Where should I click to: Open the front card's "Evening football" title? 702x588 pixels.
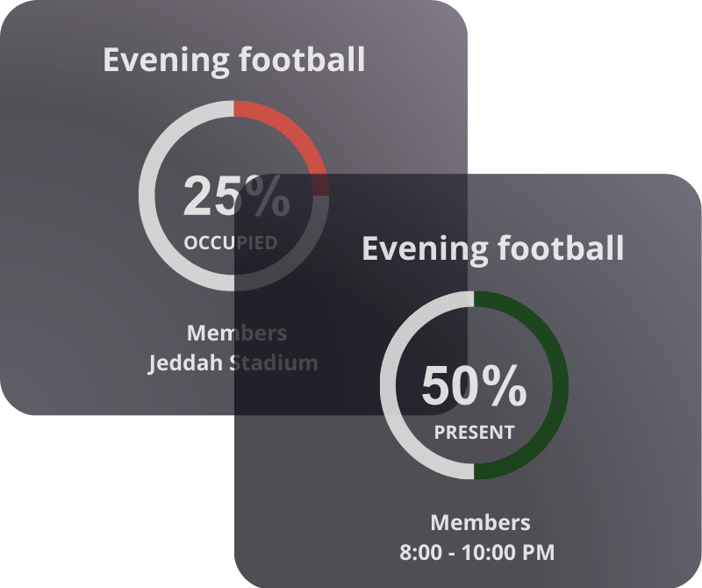[x=492, y=248]
